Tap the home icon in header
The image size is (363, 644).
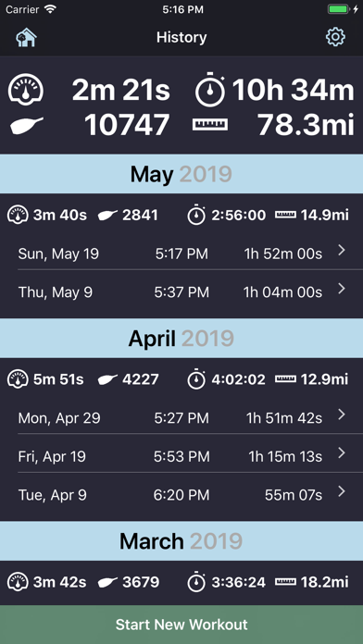(26, 38)
